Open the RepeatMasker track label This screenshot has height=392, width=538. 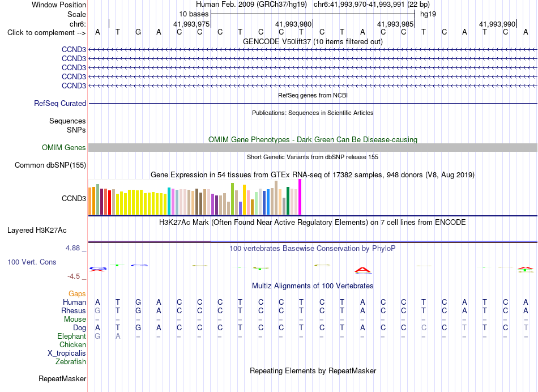tap(62, 378)
